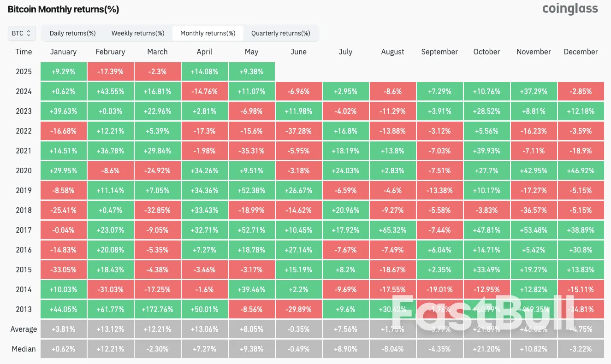Click the 2017 August +65.32% cell

click(x=392, y=230)
